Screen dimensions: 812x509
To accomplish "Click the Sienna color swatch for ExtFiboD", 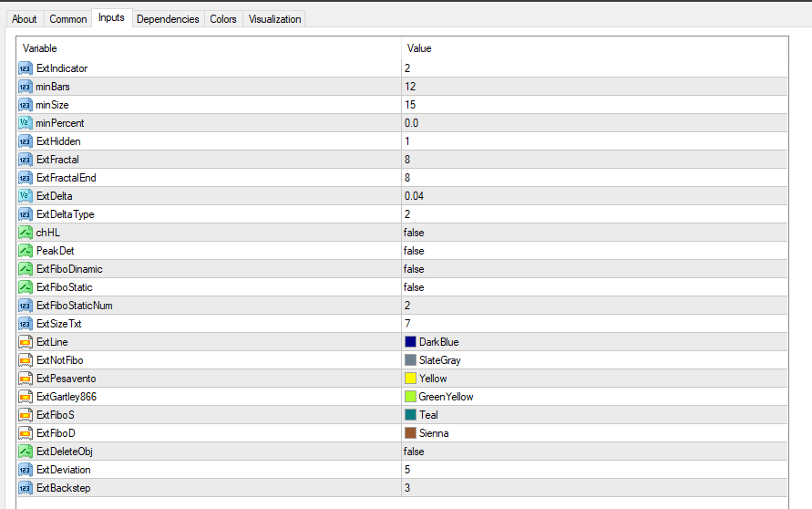I will [410, 433].
